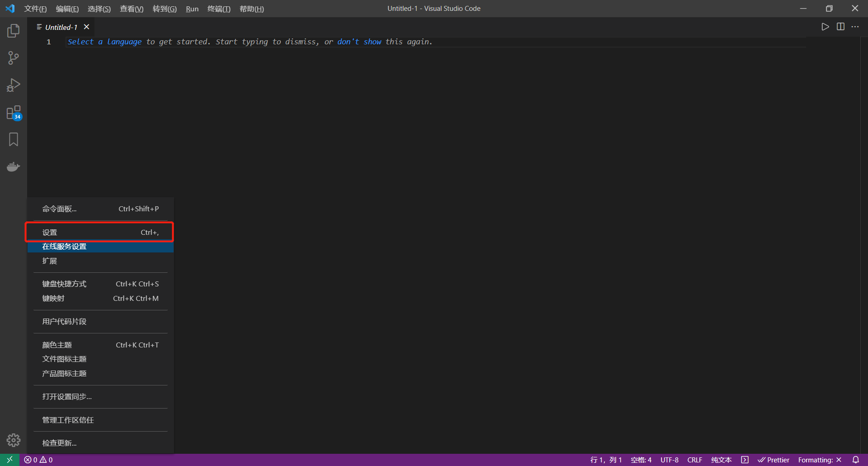The width and height of the screenshot is (868, 466).
Task: Minimize the Visual Studio Code window
Action: tap(803, 9)
